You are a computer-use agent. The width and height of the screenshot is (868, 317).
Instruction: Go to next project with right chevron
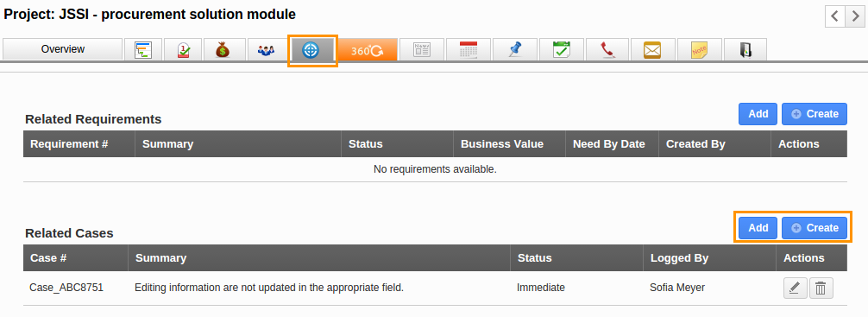click(x=856, y=16)
